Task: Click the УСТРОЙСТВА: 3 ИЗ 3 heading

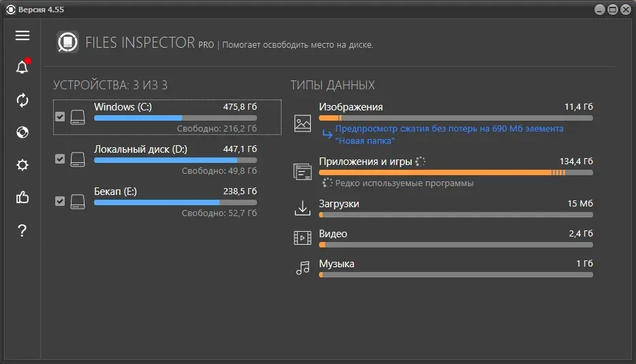Action: coord(110,85)
